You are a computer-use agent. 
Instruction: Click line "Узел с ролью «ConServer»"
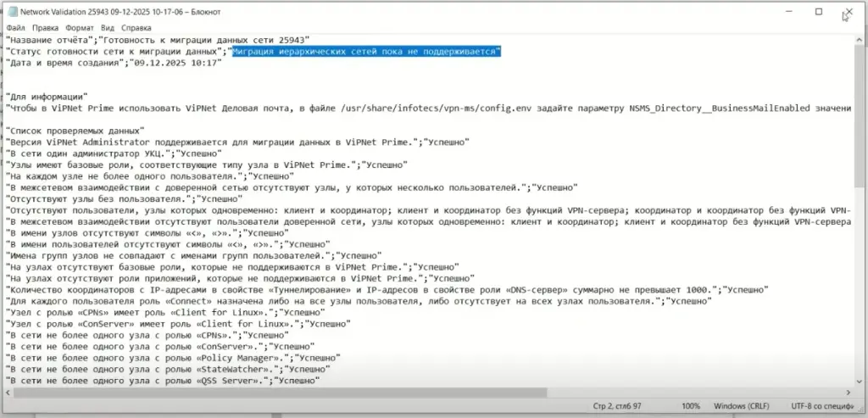point(178,323)
